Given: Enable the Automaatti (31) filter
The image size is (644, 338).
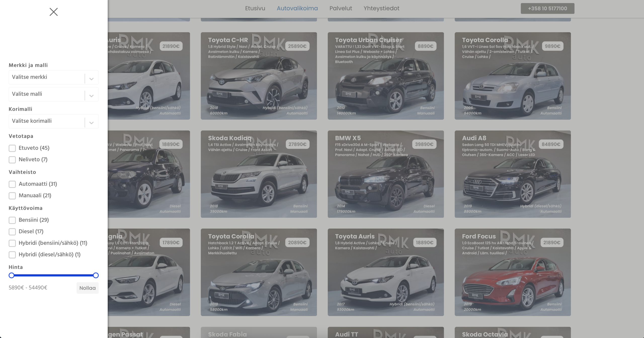Looking at the screenshot, I should [12, 184].
